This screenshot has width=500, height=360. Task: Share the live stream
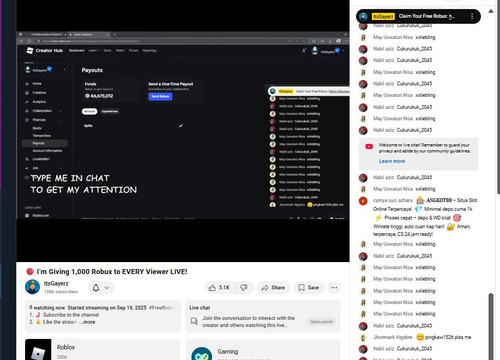[x=273, y=288]
